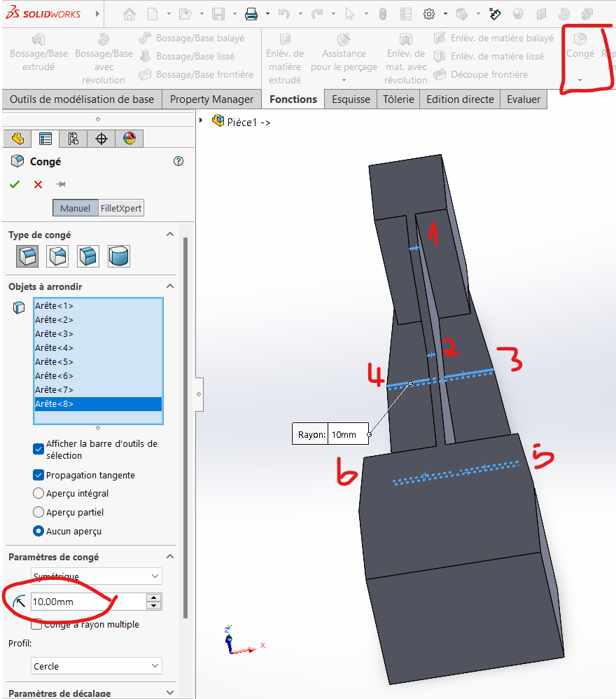This screenshot has width=616, height=699.
Task: Click Enlèv. de mat. avec révolution tool
Action: click(406, 60)
